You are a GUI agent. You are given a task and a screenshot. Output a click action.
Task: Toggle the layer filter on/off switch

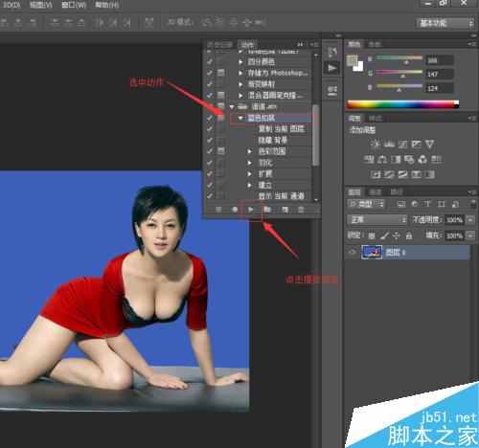[473, 204]
